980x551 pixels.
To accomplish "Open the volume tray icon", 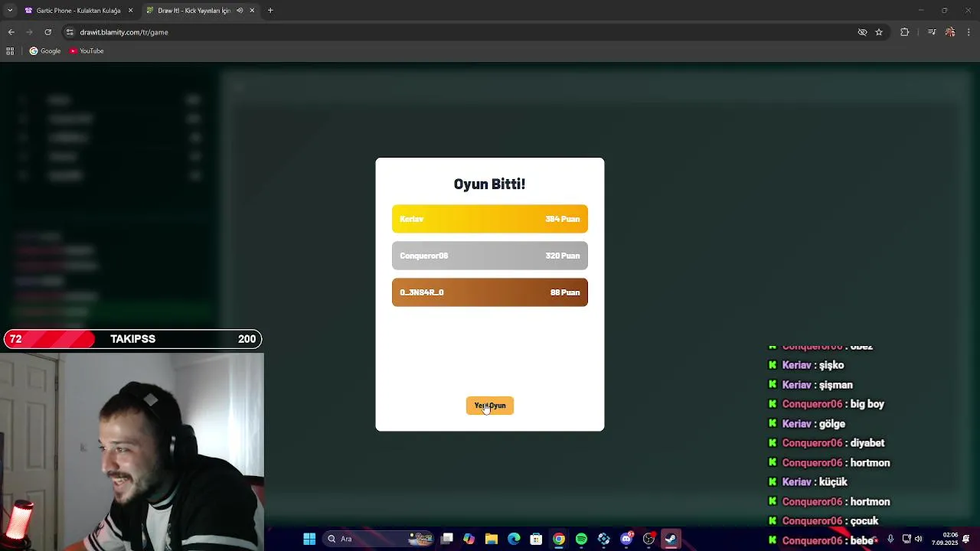I will pos(919,539).
